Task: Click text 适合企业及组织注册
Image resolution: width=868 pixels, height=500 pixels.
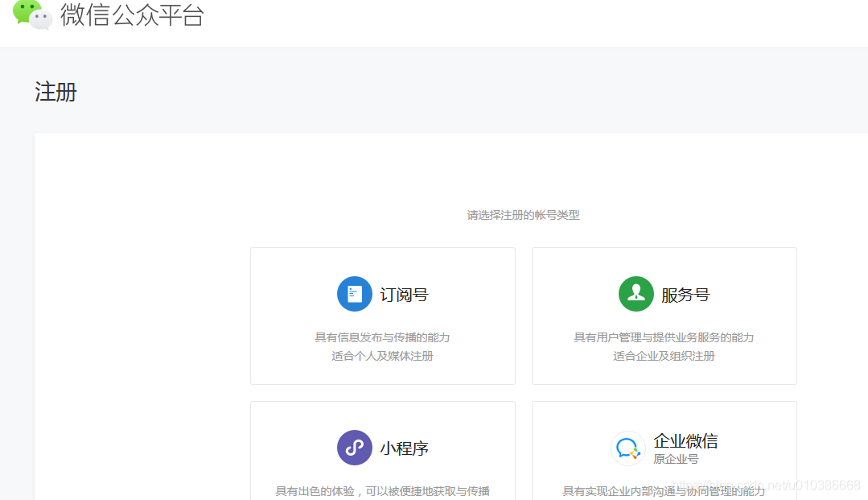Action: click(x=664, y=356)
